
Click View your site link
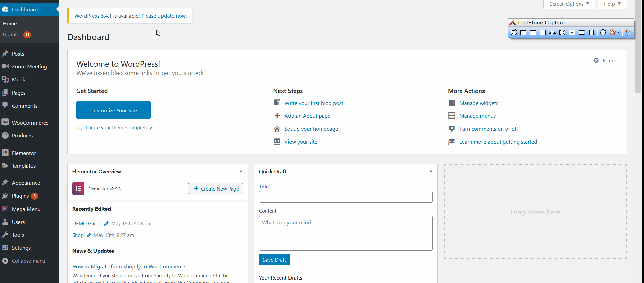pos(301,142)
